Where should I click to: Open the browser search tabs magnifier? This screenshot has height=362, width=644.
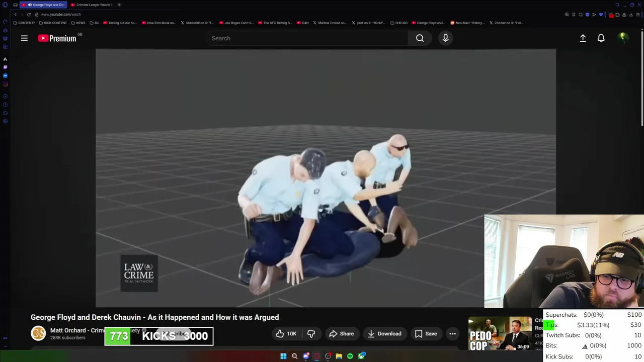[617, 5]
